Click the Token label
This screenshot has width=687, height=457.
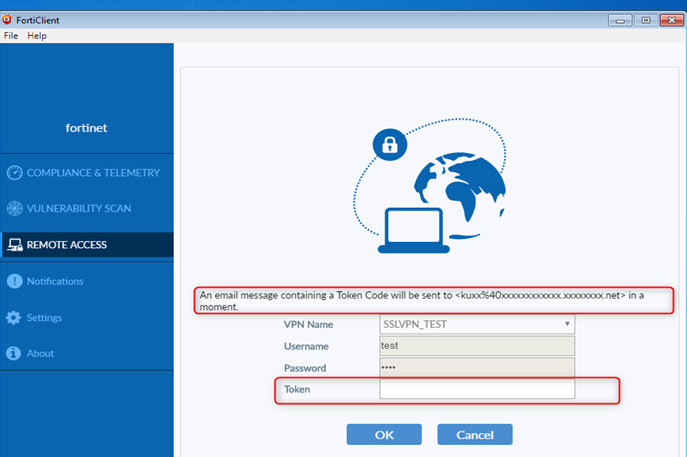coord(297,389)
